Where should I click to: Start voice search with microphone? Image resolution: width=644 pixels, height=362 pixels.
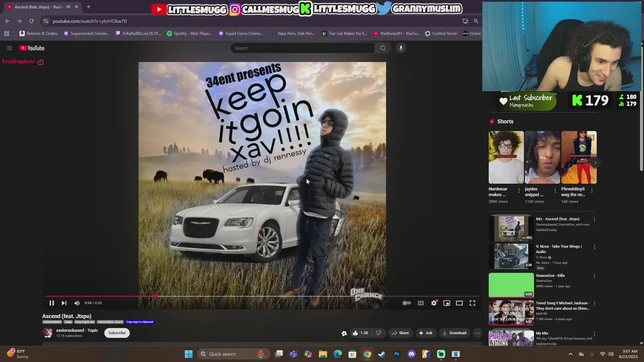coord(401,48)
